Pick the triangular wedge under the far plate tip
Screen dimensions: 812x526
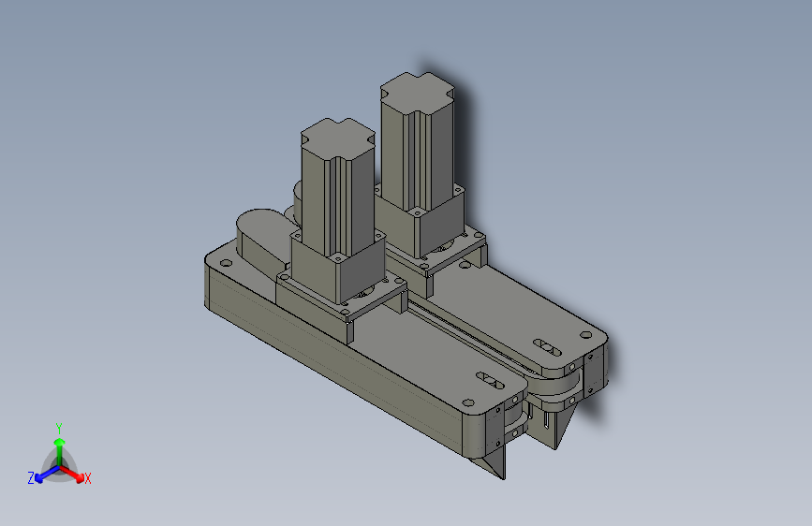[560, 427]
